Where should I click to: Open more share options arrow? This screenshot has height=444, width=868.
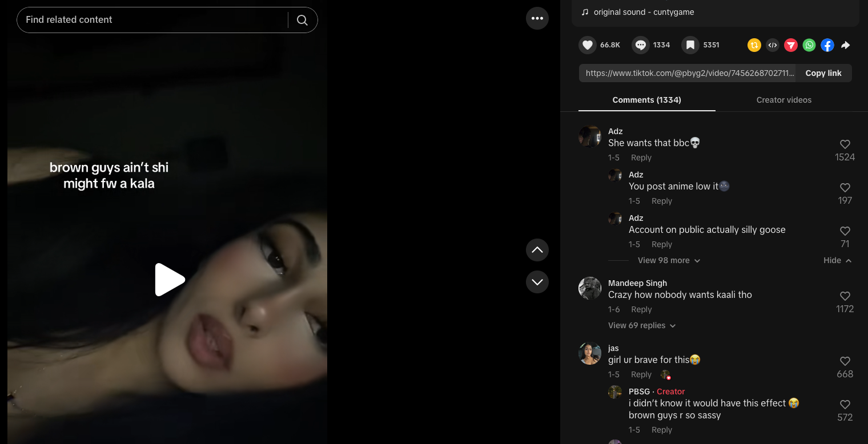846,45
